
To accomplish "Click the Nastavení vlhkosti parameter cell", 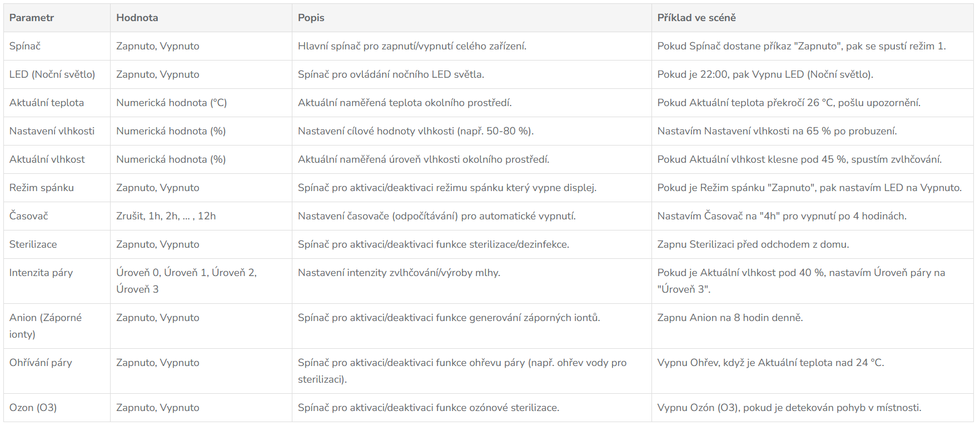I will coord(52,131).
